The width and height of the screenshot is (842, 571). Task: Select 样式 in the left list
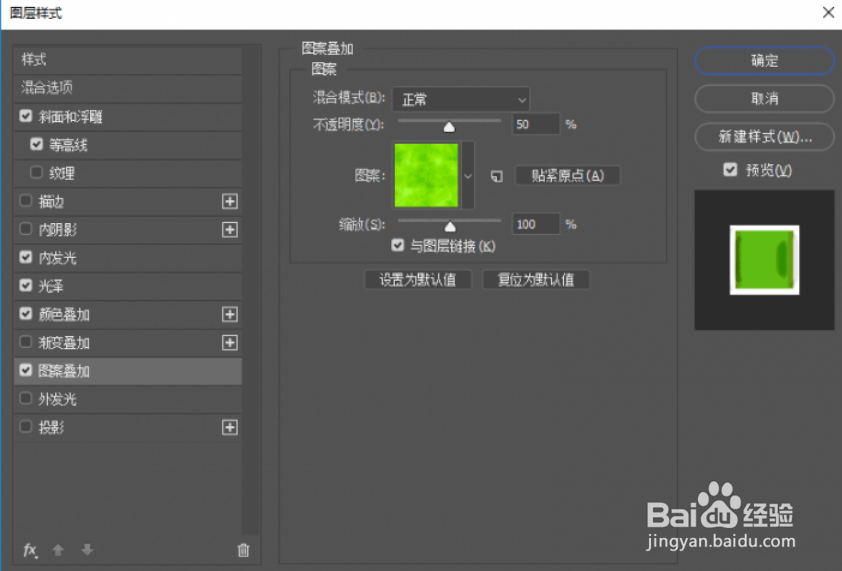[128, 60]
